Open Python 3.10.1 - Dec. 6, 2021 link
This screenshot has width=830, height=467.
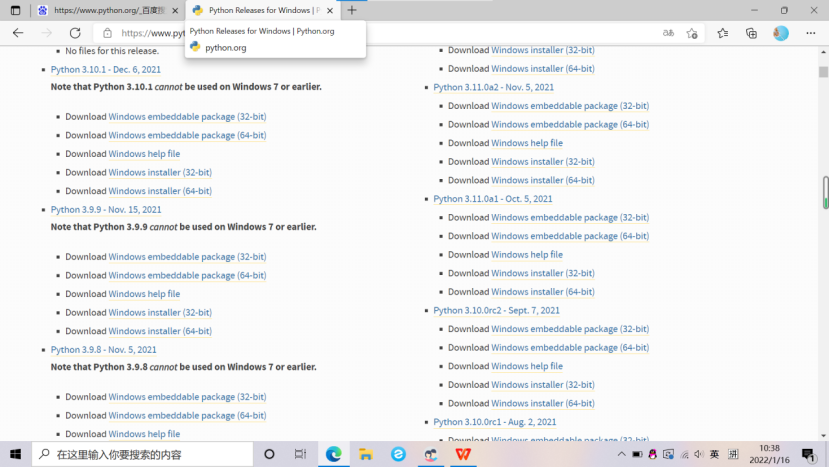(105, 69)
